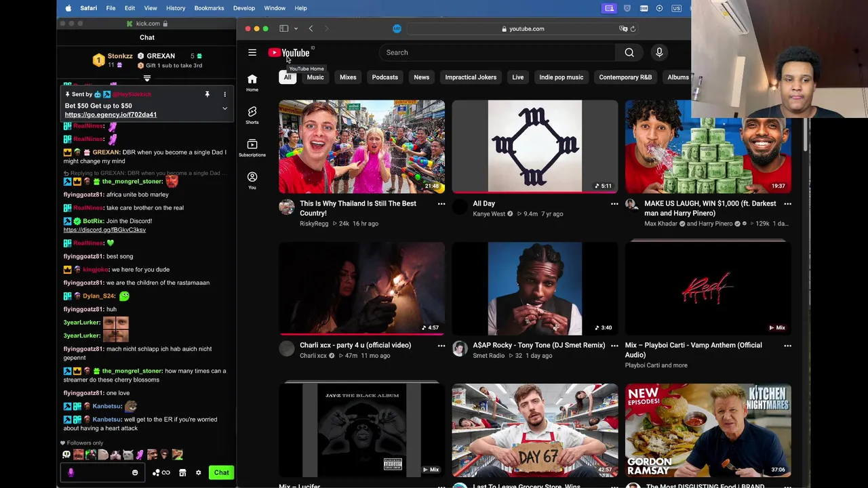Click the green Chat send button
The image size is (868, 488).
(222, 472)
